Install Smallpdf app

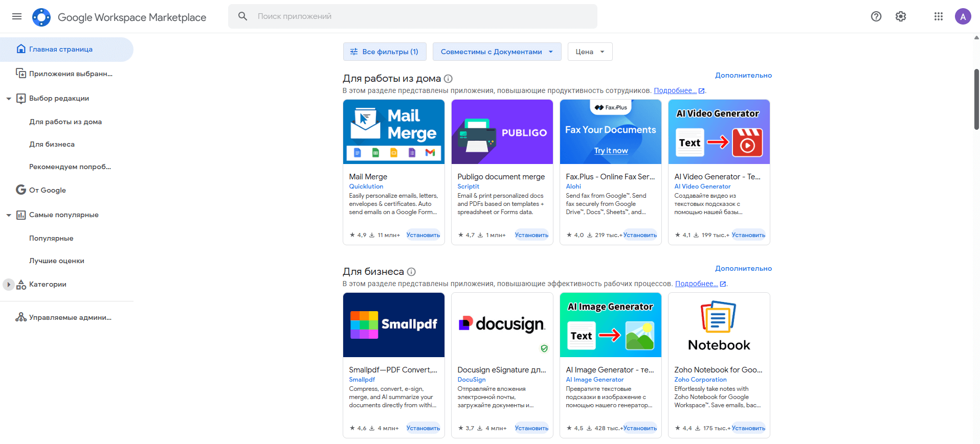(x=423, y=428)
